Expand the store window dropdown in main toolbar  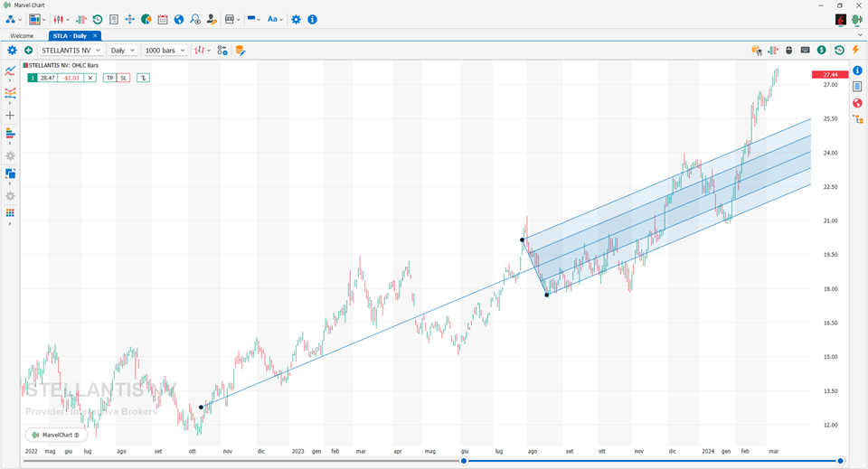tap(239, 19)
